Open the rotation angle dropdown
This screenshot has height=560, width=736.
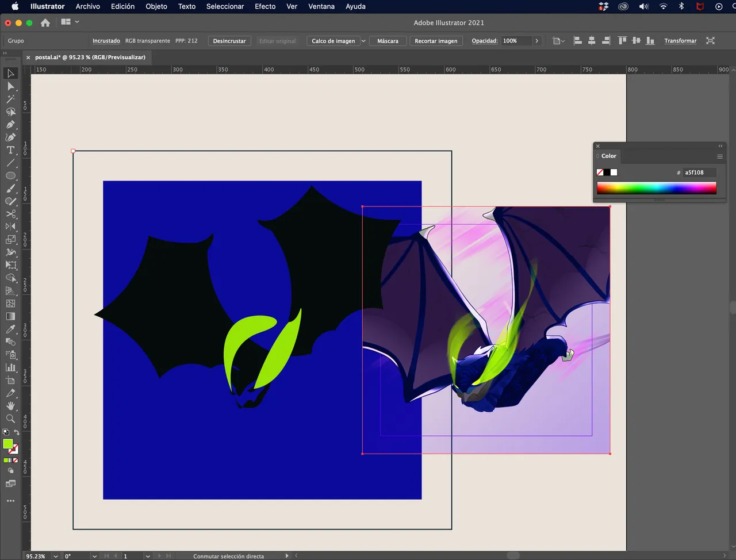pos(94,556)
